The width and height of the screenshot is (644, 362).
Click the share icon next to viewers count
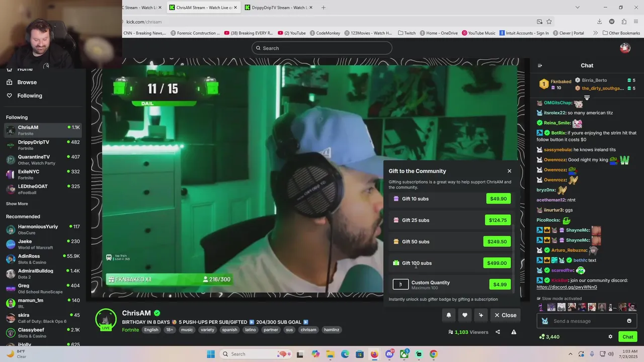click(x=498, y=332)
